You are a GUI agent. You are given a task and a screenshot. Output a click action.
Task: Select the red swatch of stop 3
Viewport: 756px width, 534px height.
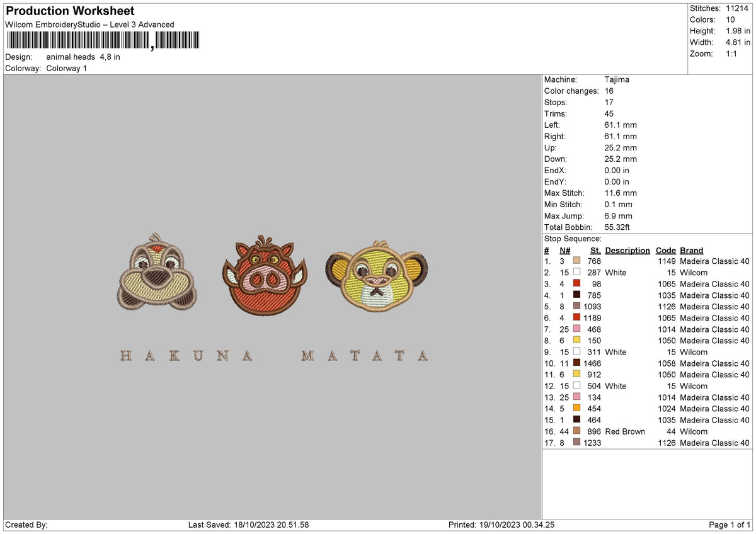[x=576, y=284]
